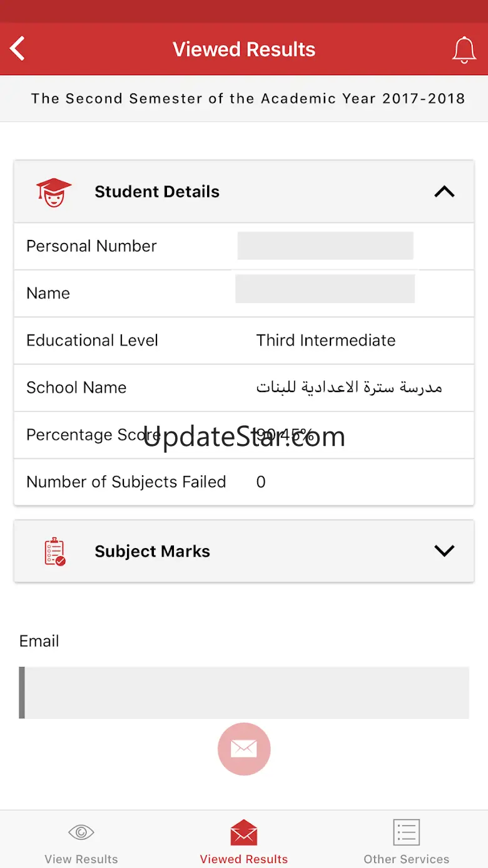This screenshot has height=868, width=488.
Task: Switch to View Results tab
Action: [x=81, y=859]
